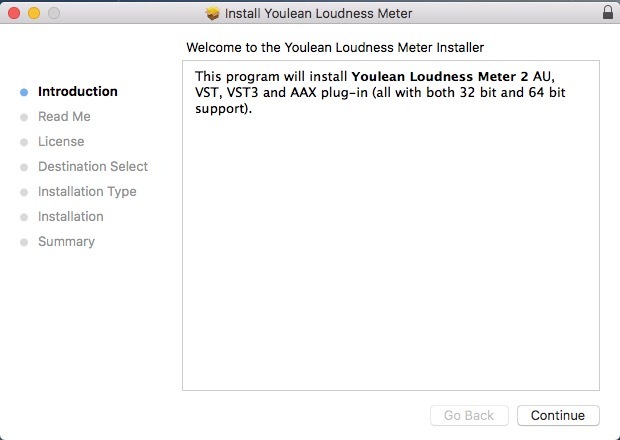Click the Continue button
The width and height of the screenshot is (620, 440).
[x=558, y=415]
